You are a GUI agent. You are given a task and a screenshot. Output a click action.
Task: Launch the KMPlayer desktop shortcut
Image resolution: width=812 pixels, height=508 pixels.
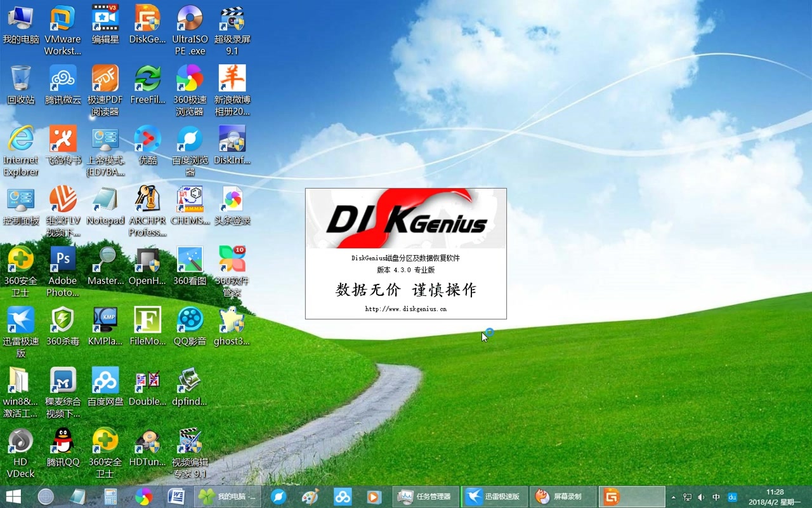point(105,326)
